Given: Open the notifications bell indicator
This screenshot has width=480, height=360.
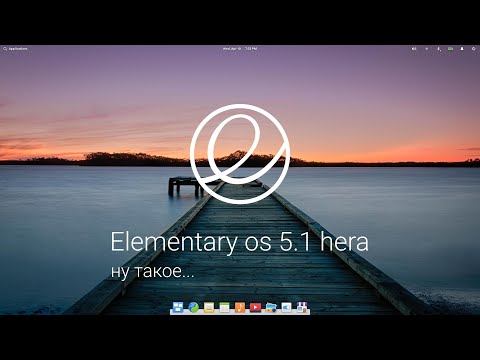Looking at the screenshot, I should [462, 49].
